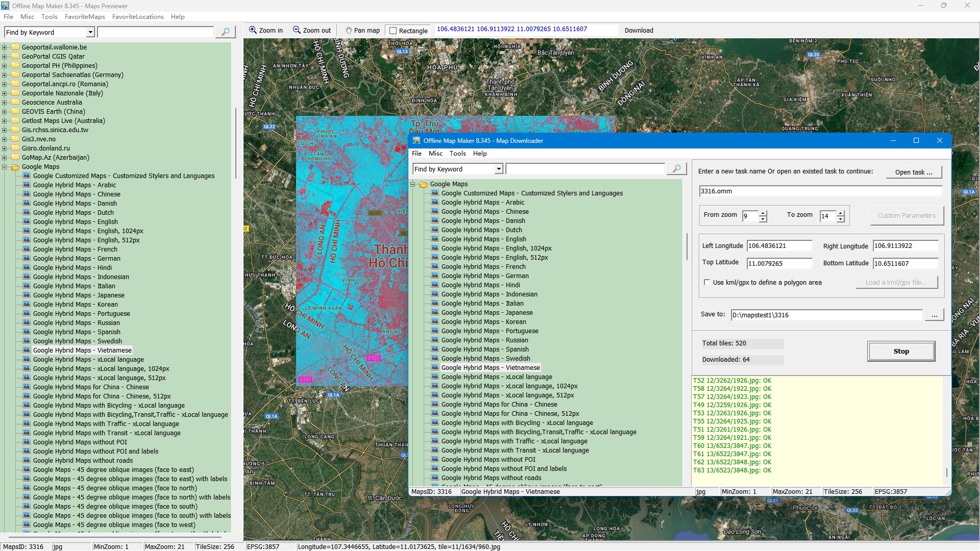Open the Misc menu in Map Downloader

click(435, 153)
